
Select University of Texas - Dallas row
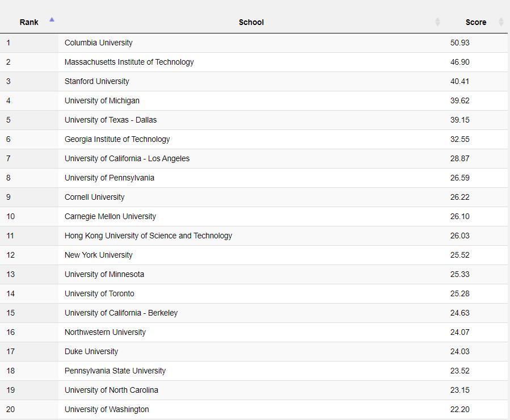tap(111, 120)
